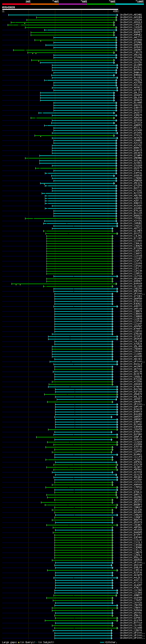Screen dimensions: 146x644
Task: Select the UniRef100_Q9LZY8 hit
Action: click(131, 93)
